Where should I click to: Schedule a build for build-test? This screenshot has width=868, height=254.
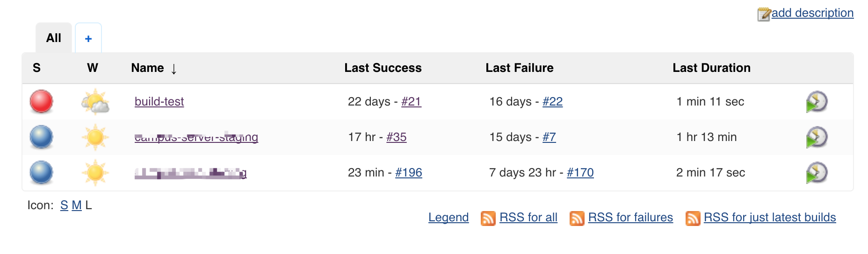tap(817, 102)
